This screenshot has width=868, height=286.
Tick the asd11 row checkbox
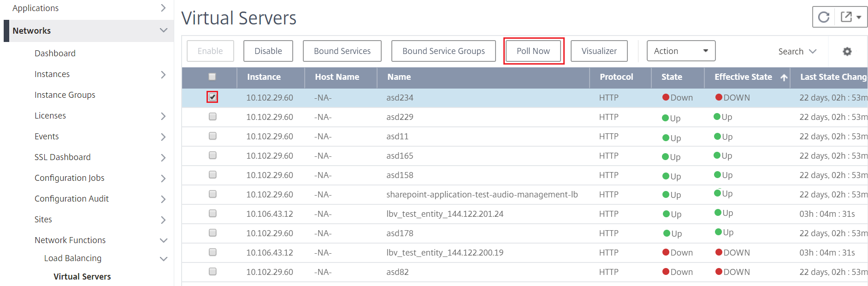tap(213, 136)
